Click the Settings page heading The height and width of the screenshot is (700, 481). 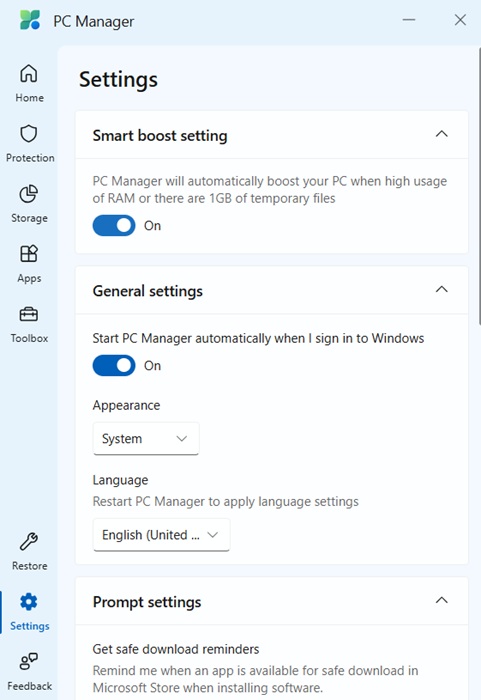click(118, 79)
